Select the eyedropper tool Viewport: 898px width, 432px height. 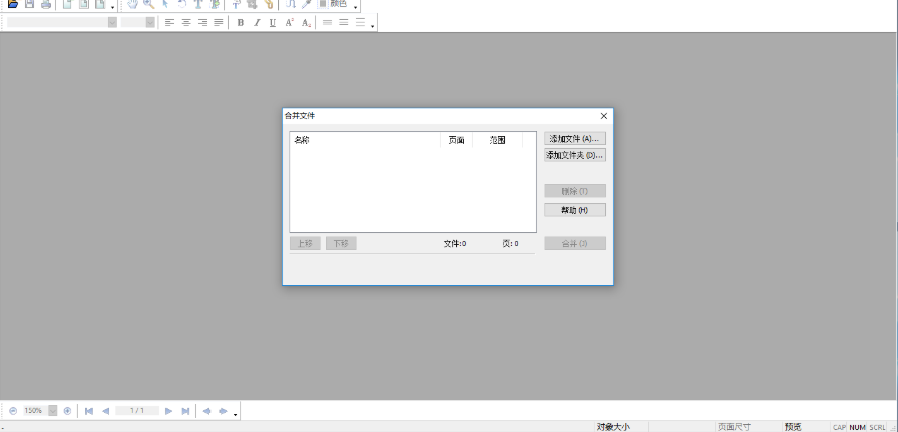pyautogui.click(x=306, y=4)
